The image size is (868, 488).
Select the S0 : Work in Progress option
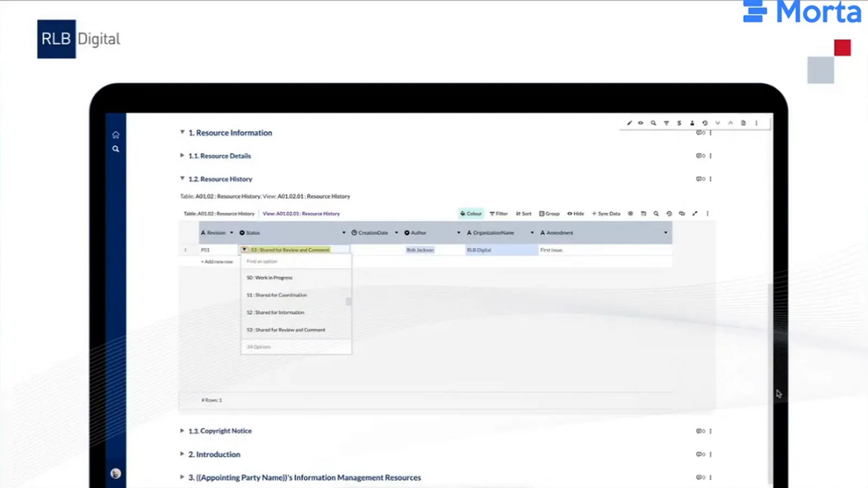(296, 278)
